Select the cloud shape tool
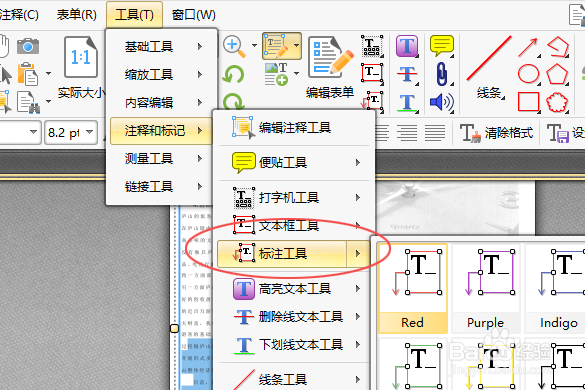The width and height of the screenshot is (585, 390). pos(557,102)
